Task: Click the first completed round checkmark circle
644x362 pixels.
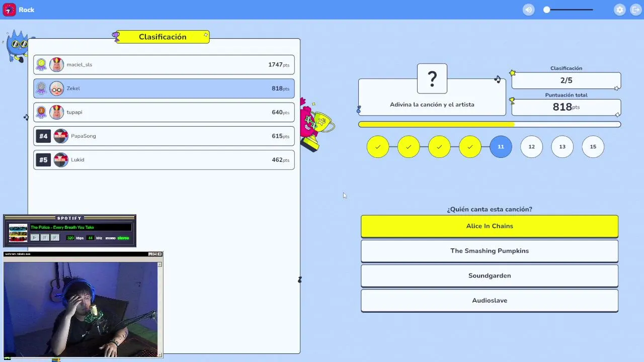Action: pyautogui.click(x=378, y=147)
